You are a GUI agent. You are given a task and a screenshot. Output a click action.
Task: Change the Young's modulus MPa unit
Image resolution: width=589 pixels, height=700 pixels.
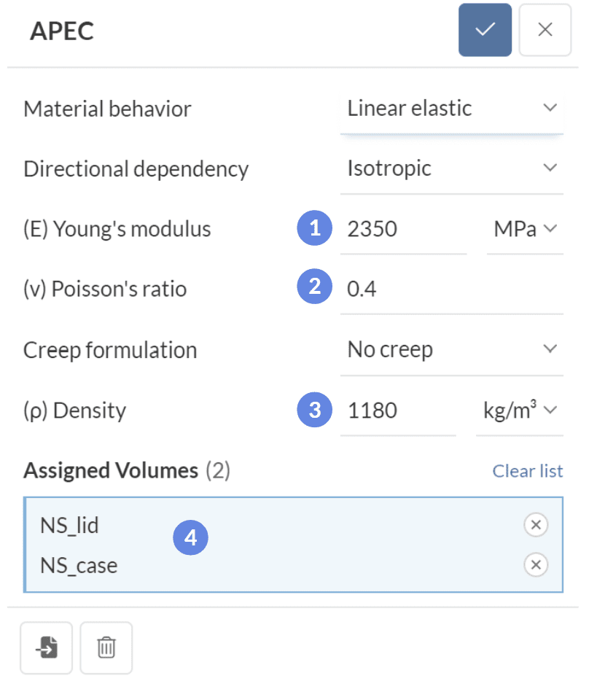[x=525, y=230]
